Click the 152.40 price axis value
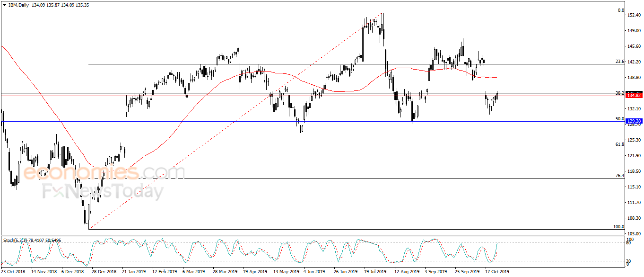The width and height of the screenshot is (644, 277). pyautogui.click(x=634, y=15)
